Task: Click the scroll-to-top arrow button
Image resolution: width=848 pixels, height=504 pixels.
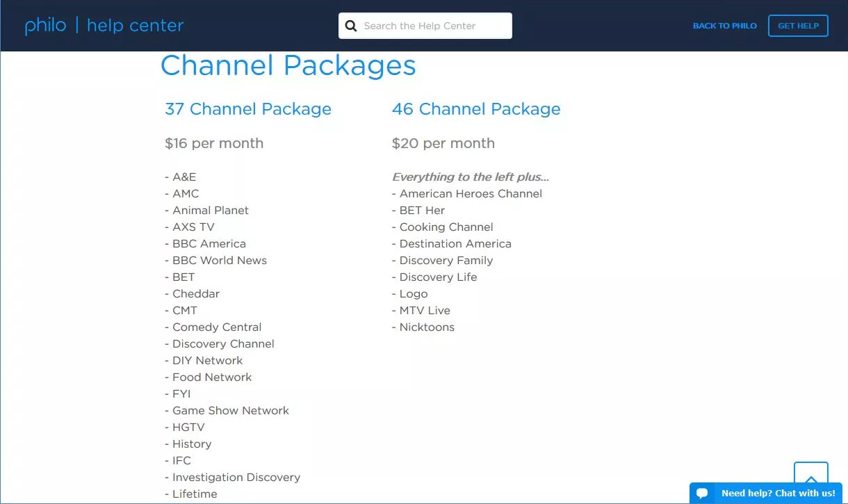Action: click(810, 473)
